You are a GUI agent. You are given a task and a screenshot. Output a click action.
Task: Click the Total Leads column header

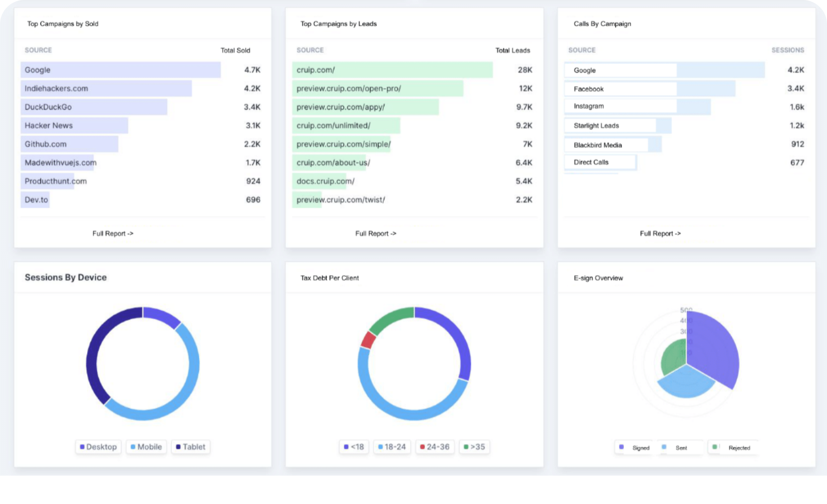(513, 50)
